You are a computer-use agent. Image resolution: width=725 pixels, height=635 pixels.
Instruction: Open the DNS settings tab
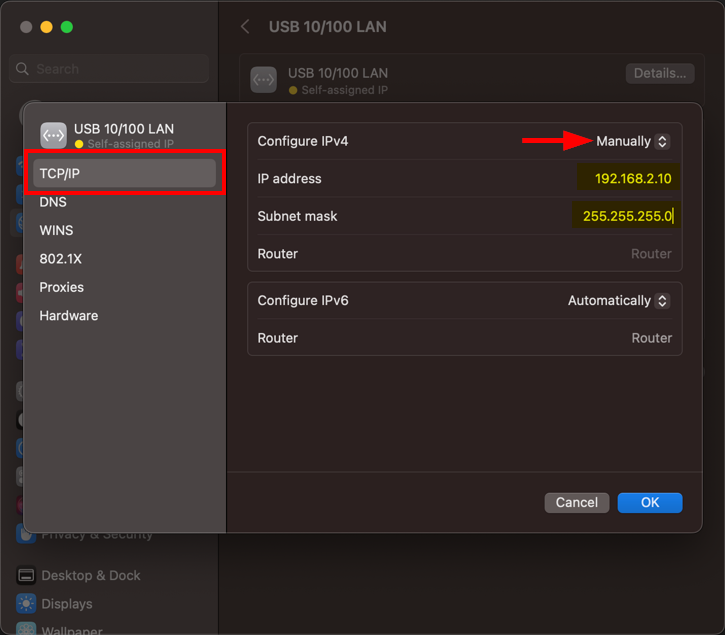pyautogui.click(x=53, y=202)
